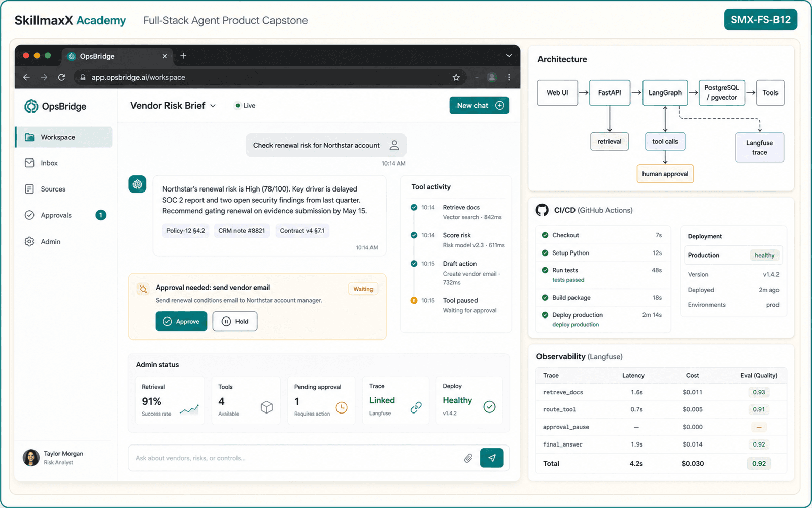Click the Approvals badge showing 1
The width and height of the screenshot is (812, 508).
coord(100,215)
